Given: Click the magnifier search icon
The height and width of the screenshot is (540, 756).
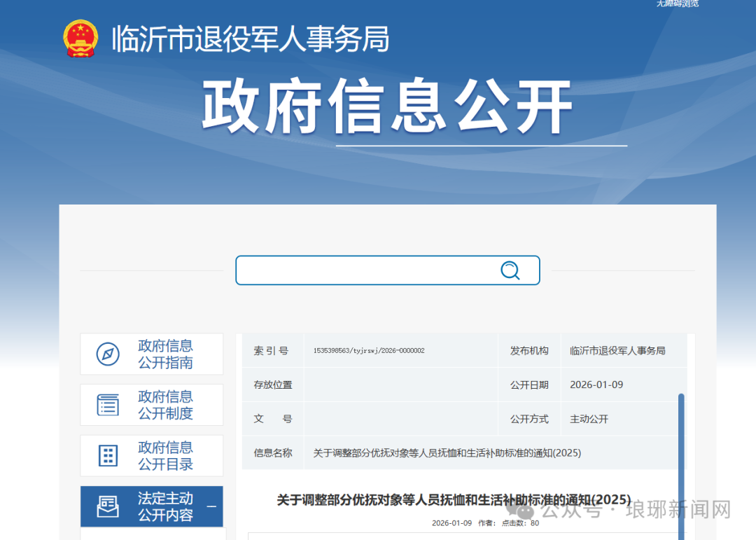Looking at the screenshot, I should tap(510, 270).
